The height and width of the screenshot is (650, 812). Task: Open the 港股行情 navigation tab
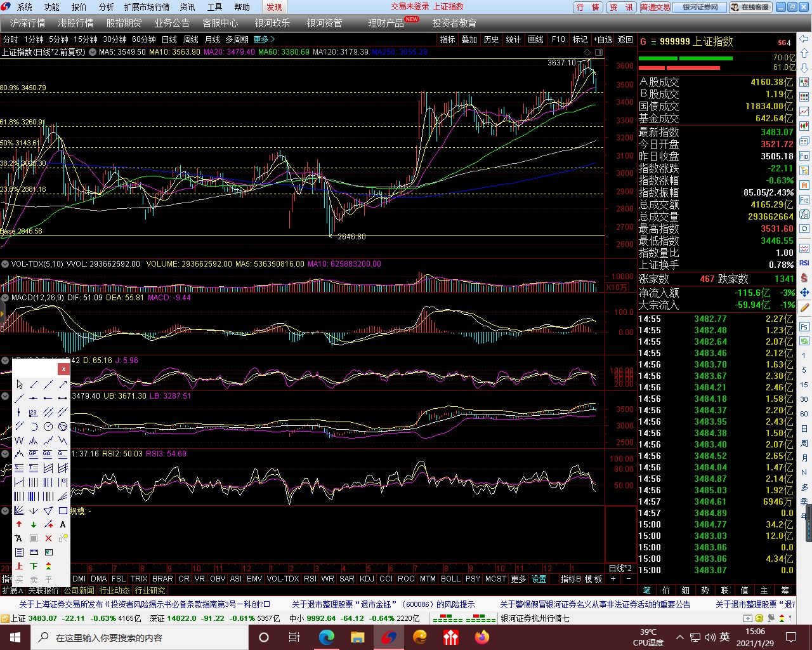(x=75, y=23)
